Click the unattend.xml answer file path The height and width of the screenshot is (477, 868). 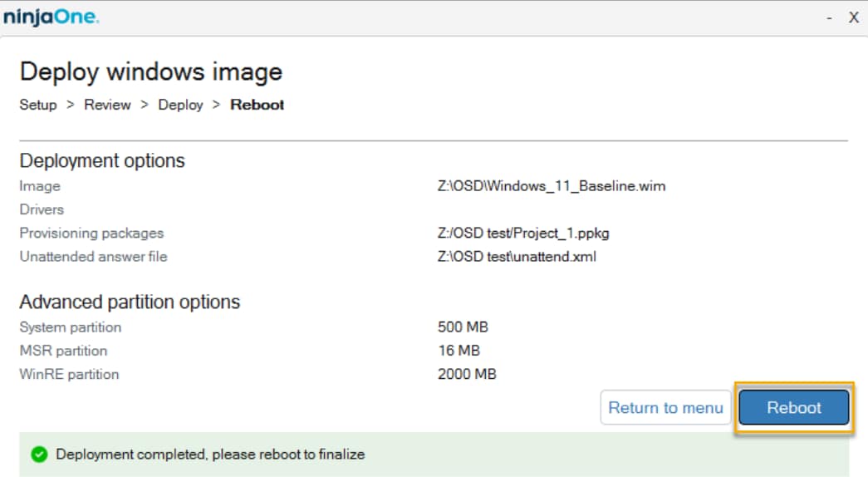(x=517, y=257)
